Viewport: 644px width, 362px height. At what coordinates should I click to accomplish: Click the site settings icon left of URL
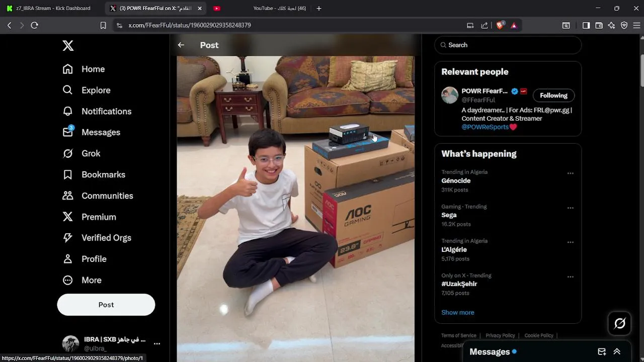(x=119, y=25)
